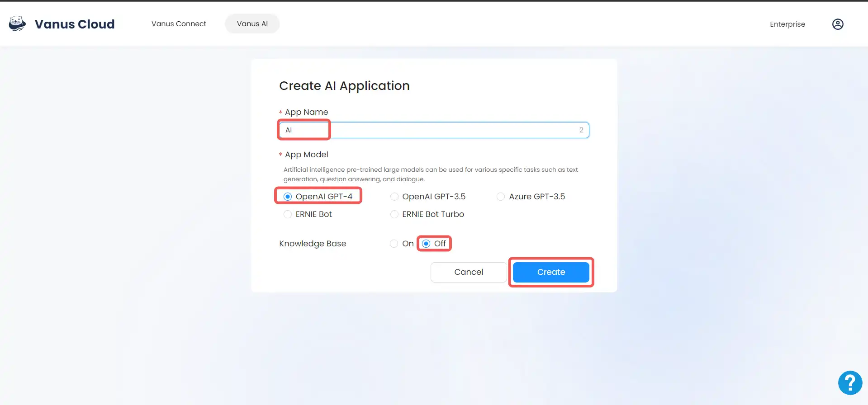Open the blue help question mark icon
This screenshot has height=405, width=868.
(x=850, y=383)
